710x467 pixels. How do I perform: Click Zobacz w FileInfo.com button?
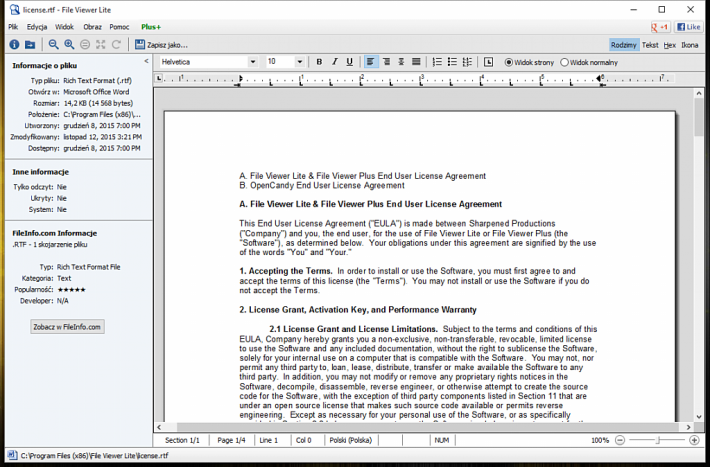67,327
